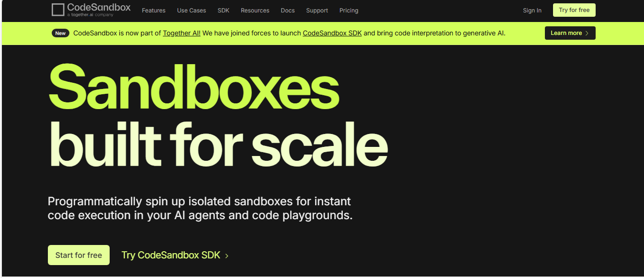Click the Start for free button

pyautogui.click(x=79, y=255)
